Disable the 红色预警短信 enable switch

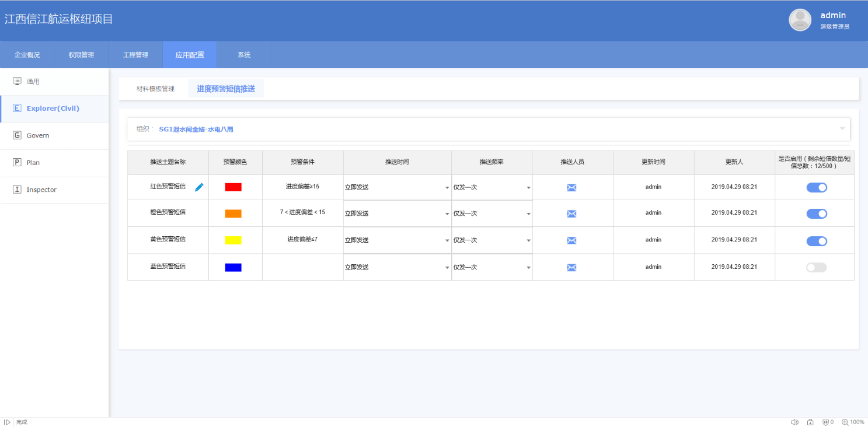pos(817,187)
